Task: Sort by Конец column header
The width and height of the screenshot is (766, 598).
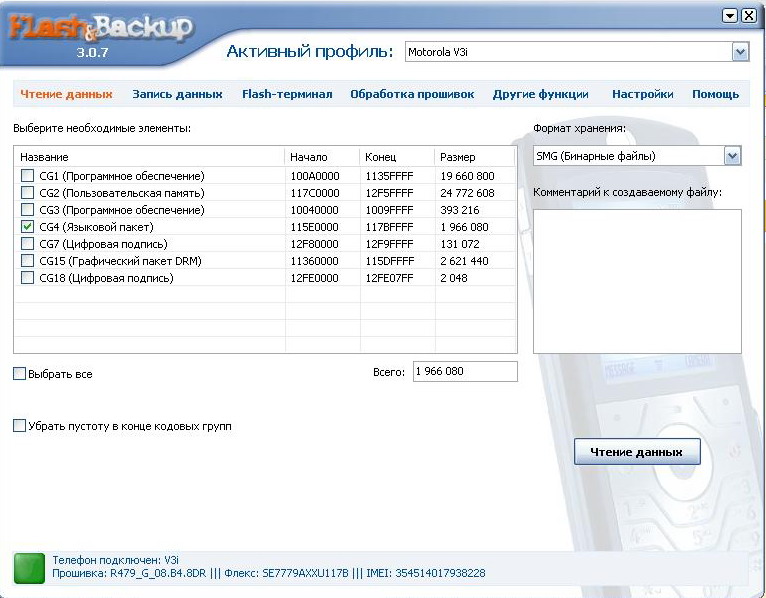Action: 397,157
